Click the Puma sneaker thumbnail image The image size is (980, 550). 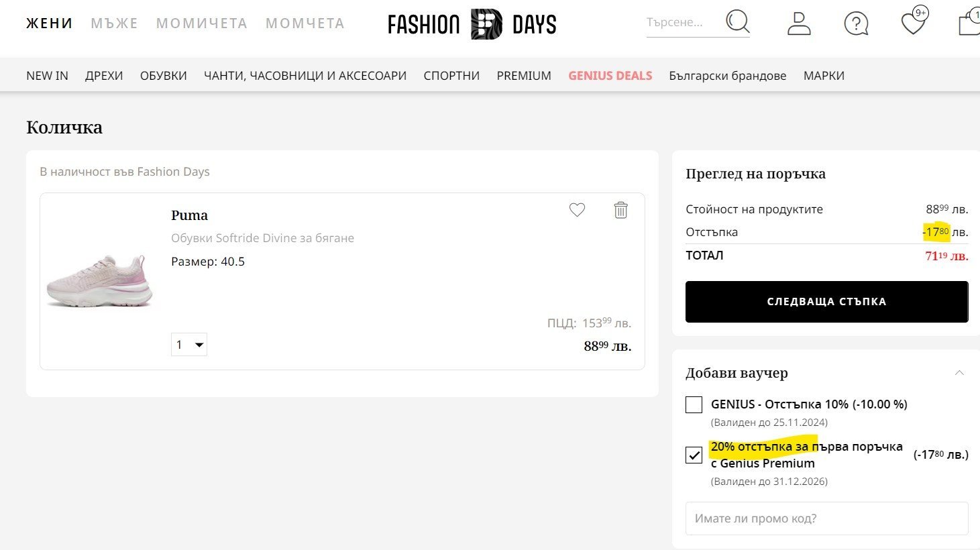tap(101, 281)
